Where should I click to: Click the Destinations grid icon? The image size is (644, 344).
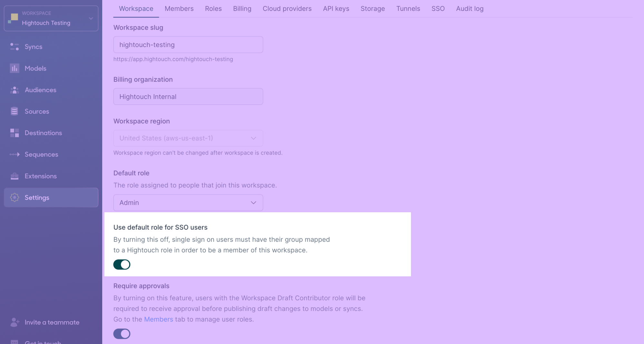[x=15, y=133]
